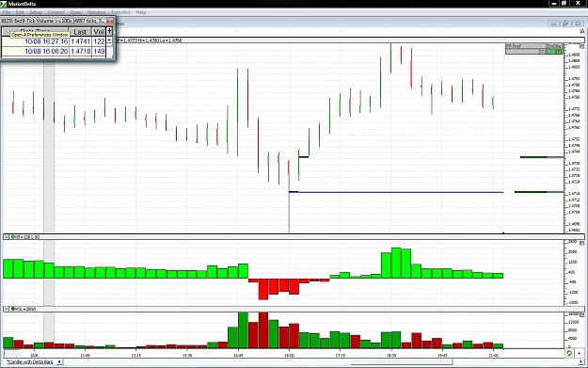This screenshot has width=588, height=368.
Task: Click the 122 volume cell
Action: point(99,41)
